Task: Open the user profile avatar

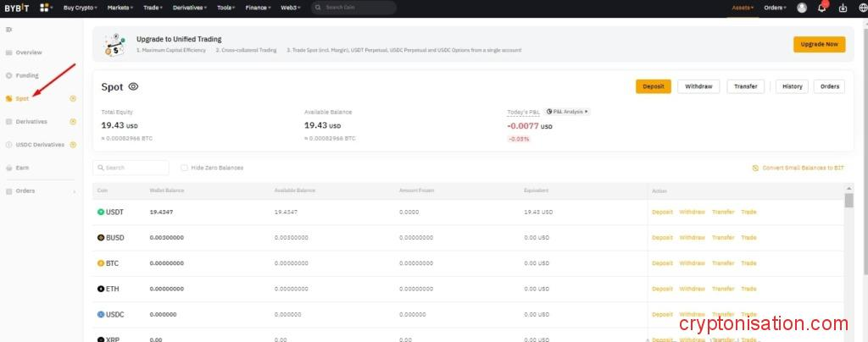Action: coord(802,8)
